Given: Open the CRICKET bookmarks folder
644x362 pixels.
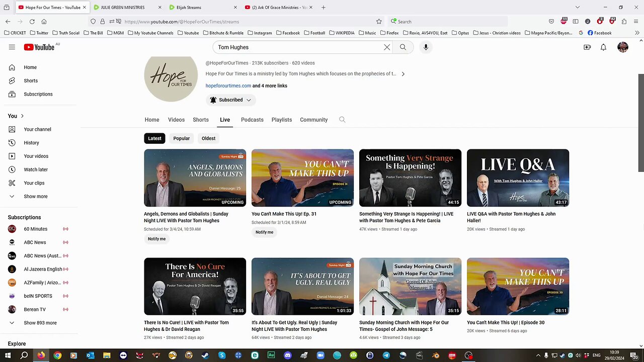Looking at the screenshot, I should [x=15, y=33].
